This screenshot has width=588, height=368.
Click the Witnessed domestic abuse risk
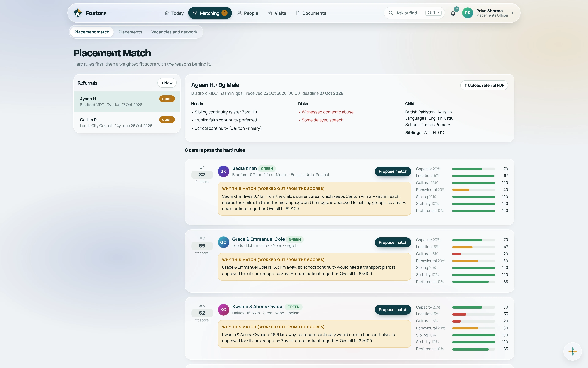328,112
